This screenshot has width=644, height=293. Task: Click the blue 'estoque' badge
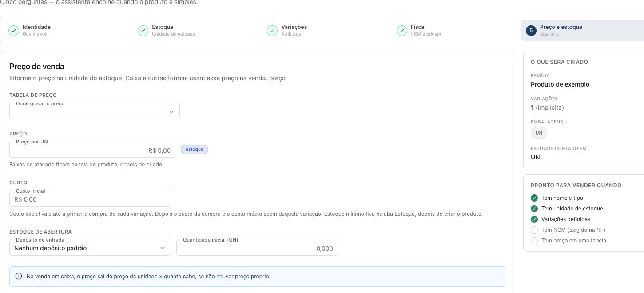pyautogui.click(x=195, y=149)
